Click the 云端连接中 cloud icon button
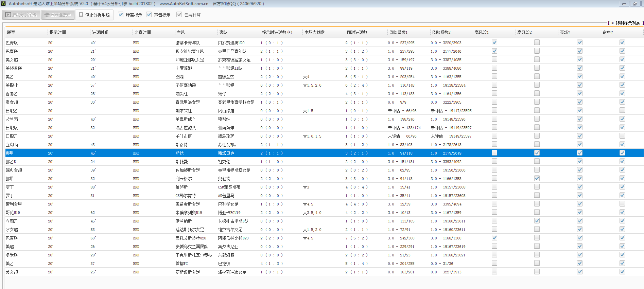This screenshot has width=644, height=289. click(58, 15)
